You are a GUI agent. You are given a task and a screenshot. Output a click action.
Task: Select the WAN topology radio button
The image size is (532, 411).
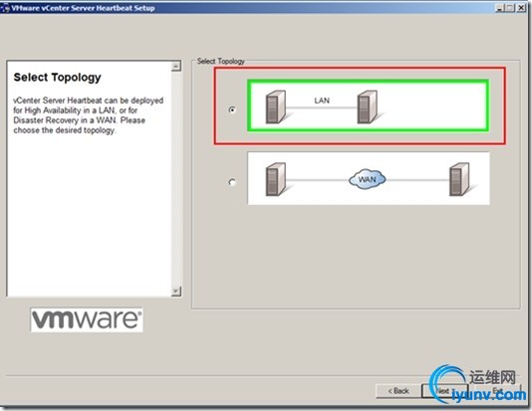232,182
